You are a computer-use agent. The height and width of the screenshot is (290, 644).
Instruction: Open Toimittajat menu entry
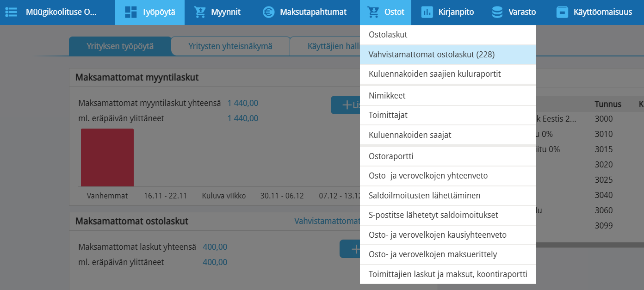point(448,115)
